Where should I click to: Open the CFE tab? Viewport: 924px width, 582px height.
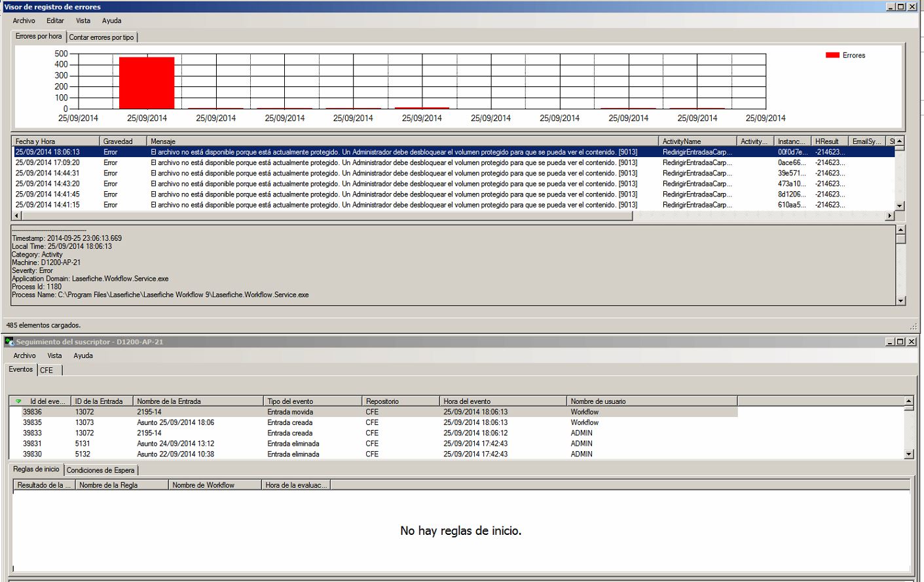(x=46, y=371)
